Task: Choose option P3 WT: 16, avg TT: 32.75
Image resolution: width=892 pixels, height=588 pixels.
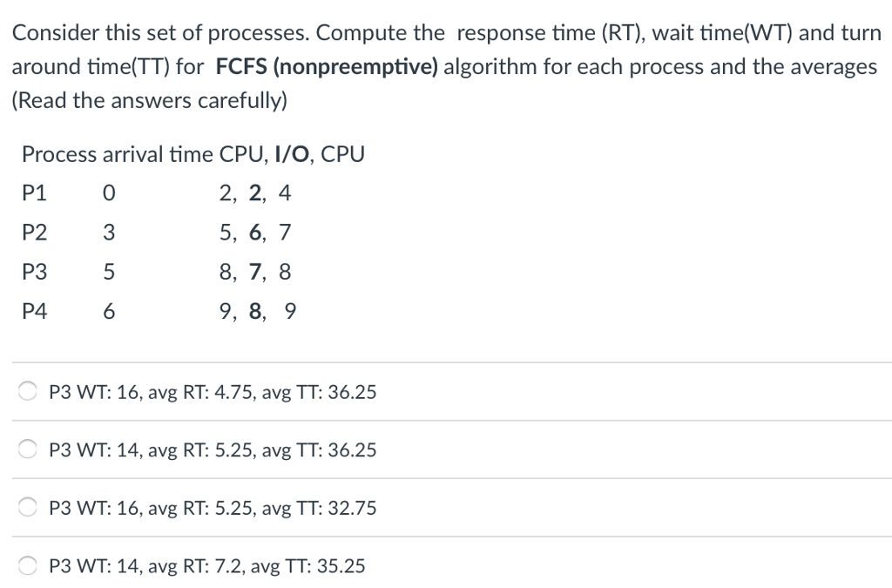Action: pos(212,508)
